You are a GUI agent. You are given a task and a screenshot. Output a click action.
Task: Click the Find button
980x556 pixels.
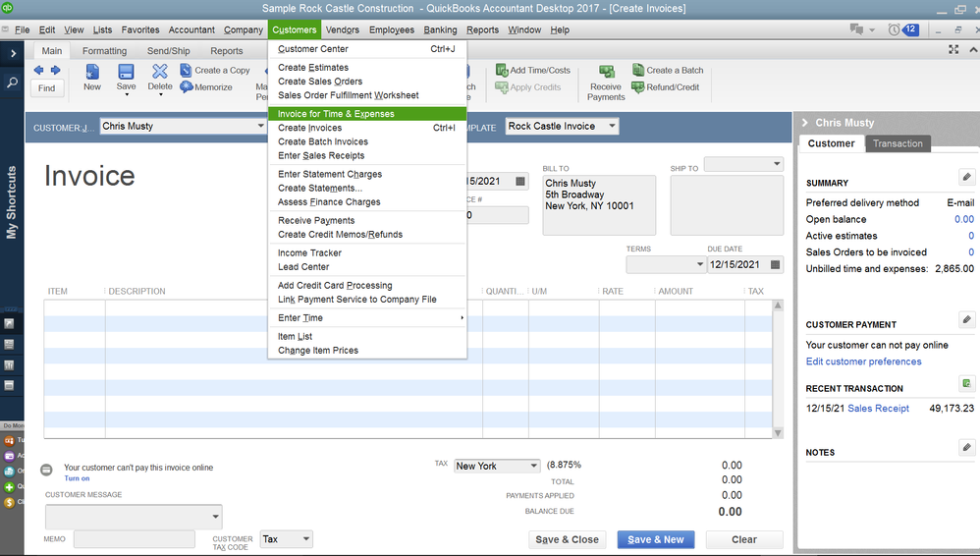coord(47,88)
